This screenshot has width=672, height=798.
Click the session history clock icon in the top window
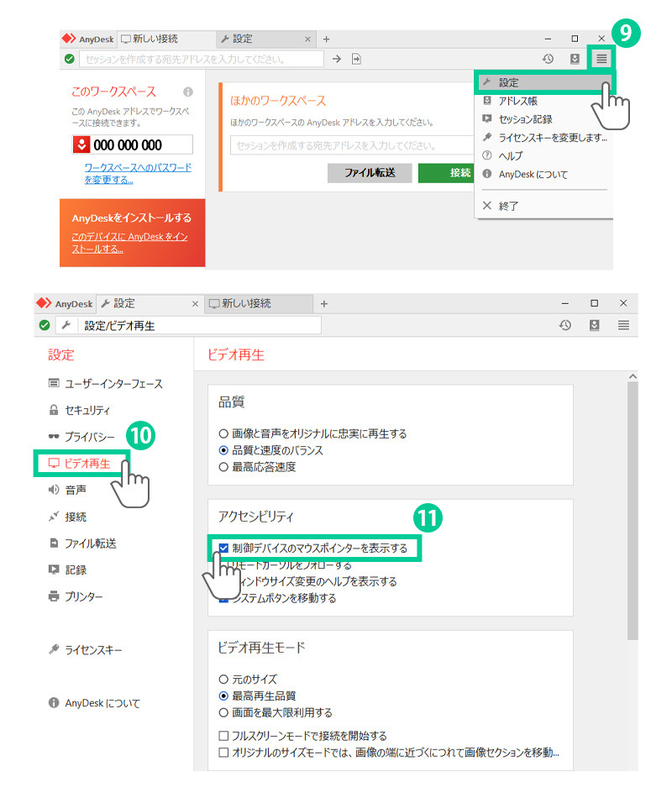pyautogui.click(x=548, y=59)
